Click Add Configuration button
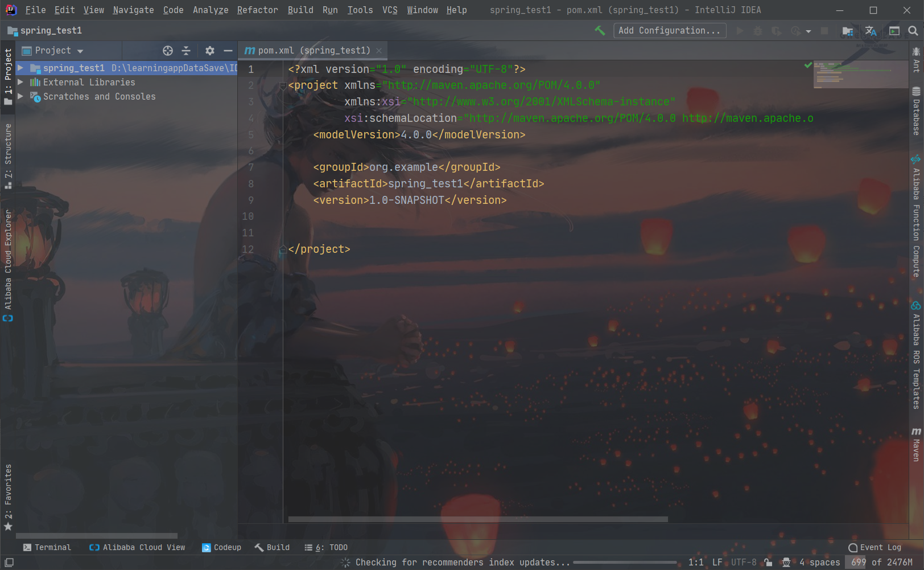This screenshot has height=570, width=924. pyautogui.click(x=670, y=31)
